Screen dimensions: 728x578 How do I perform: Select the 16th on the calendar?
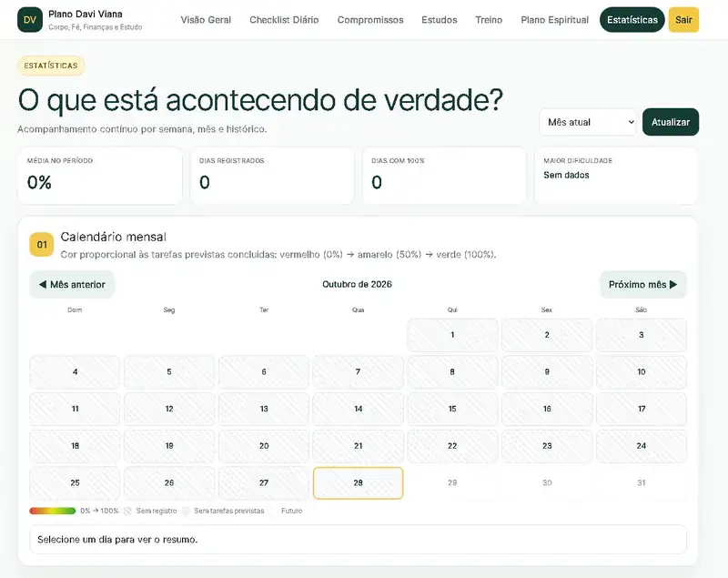click(x=547, y=409)
